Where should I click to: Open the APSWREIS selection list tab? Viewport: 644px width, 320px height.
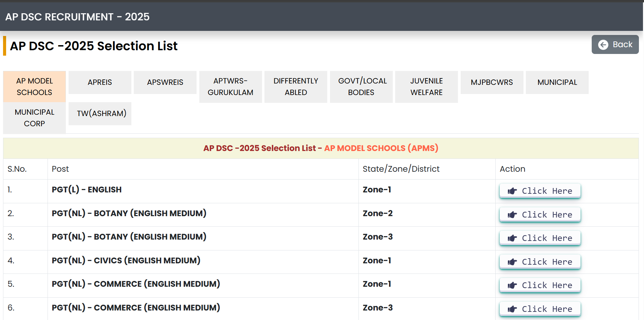click(165, 82)
